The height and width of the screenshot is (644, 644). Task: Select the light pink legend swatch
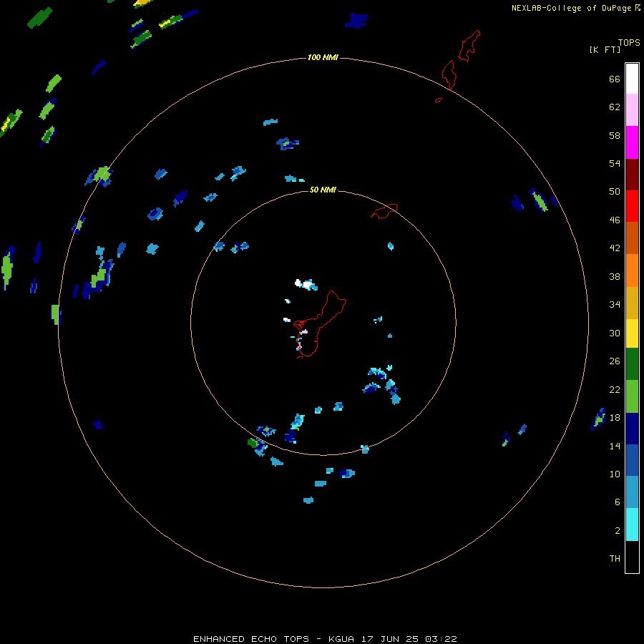pos(632,109)
